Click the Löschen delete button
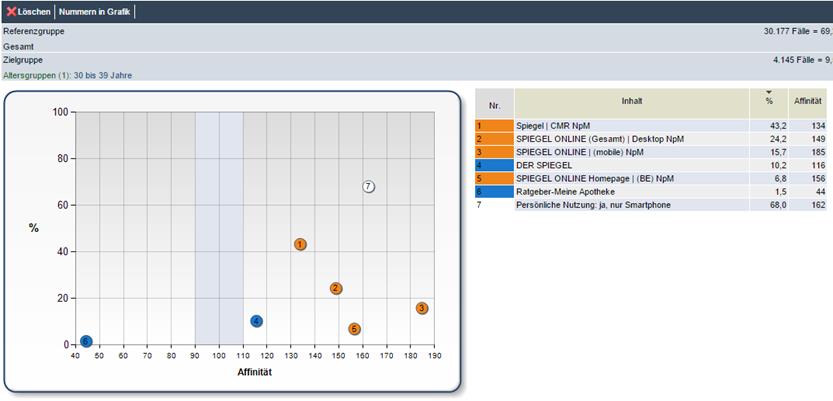 point(29,12)
